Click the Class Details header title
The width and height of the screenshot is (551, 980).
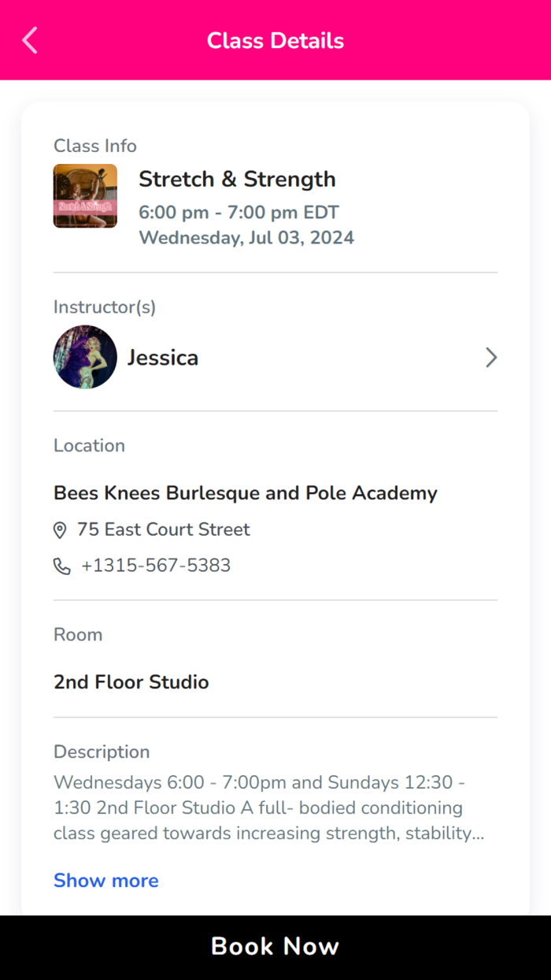pos(275,40)
